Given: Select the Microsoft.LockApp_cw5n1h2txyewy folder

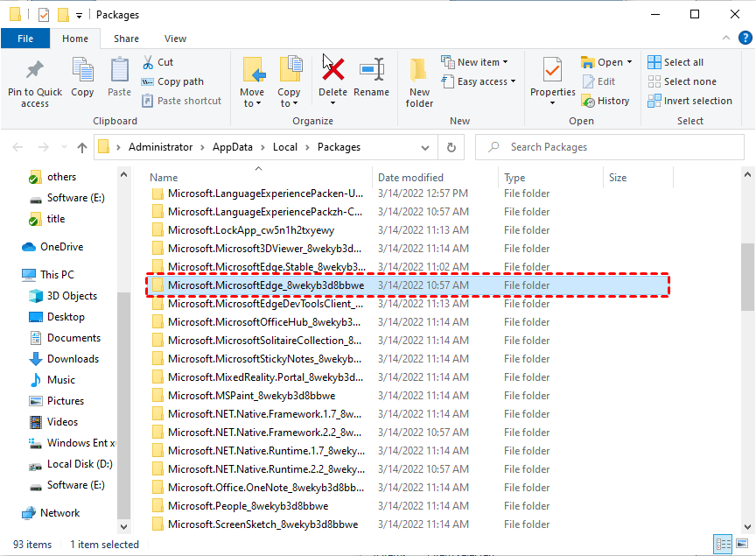Looking at the screenshot, I should [x=408, y=230].
